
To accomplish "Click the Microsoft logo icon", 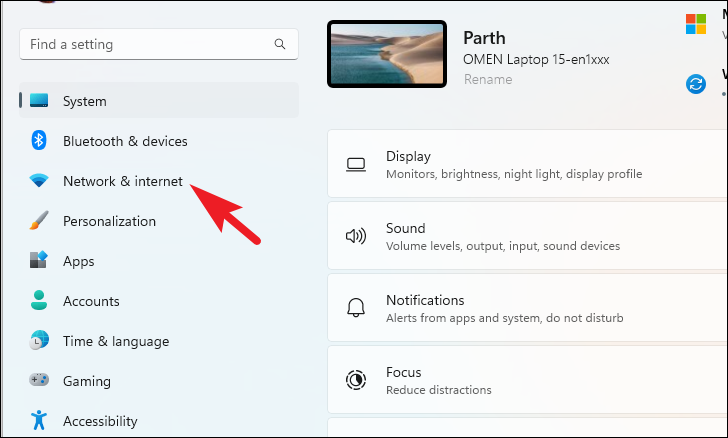I will click(x=696, y=24).
